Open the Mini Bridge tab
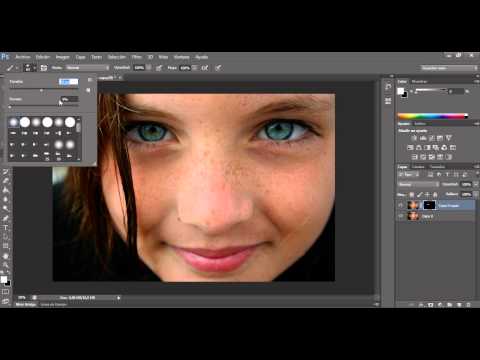The width and height of the screenshot is (480, 360). coord(26,304)
